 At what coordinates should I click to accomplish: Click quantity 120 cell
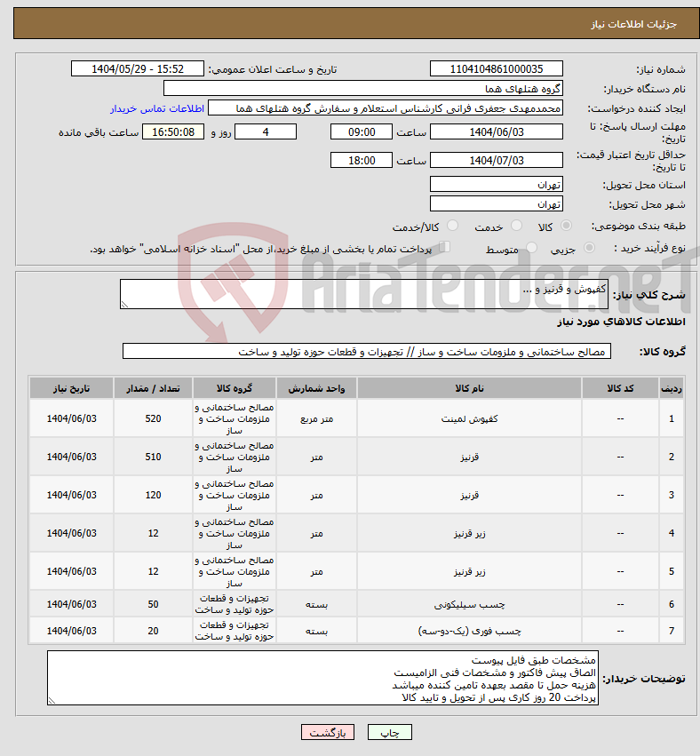(153, 495)
